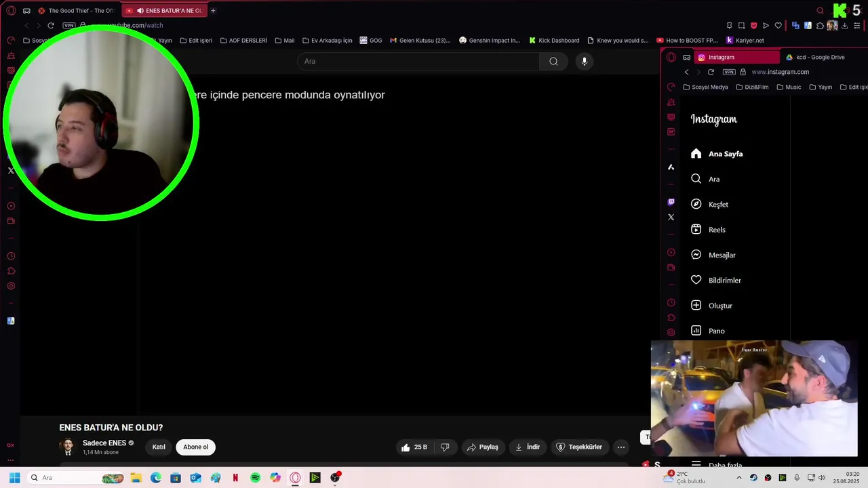
Task: Start voice search with microphone icon
Action: [585, 62]
